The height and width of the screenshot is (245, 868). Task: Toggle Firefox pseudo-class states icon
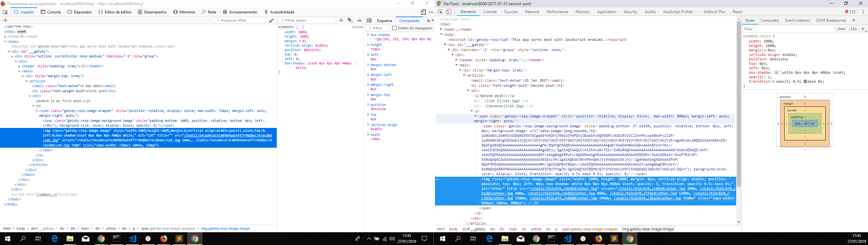click(x=350, y=21)
